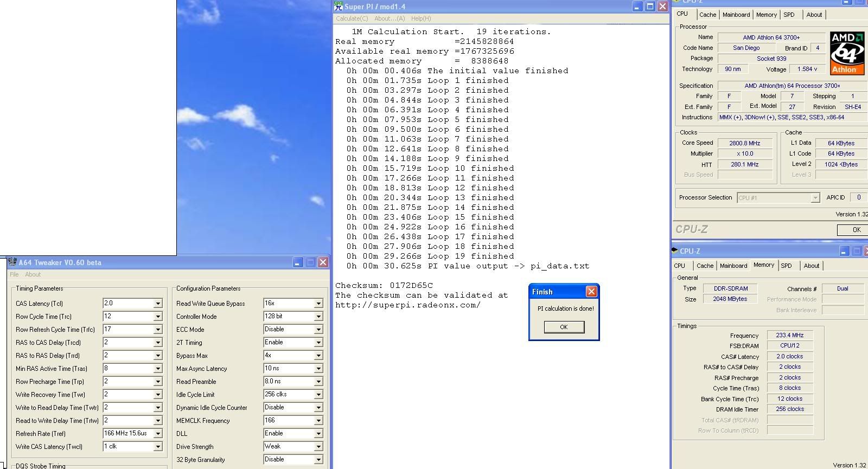Open the Min RAS Active Time (Tras) dropdown

click(158, 369)
